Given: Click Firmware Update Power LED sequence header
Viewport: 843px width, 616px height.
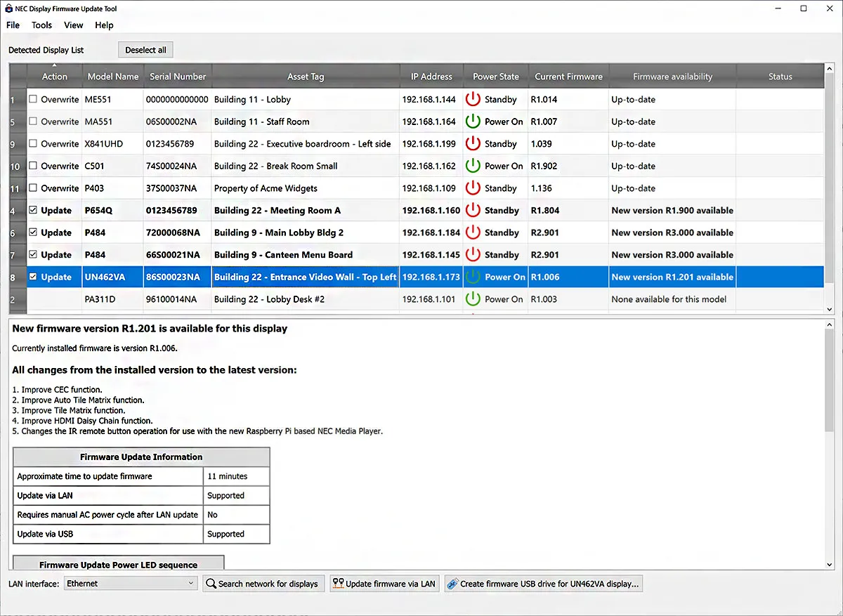Looking at the screenshot, I should (x=118, y=564).
